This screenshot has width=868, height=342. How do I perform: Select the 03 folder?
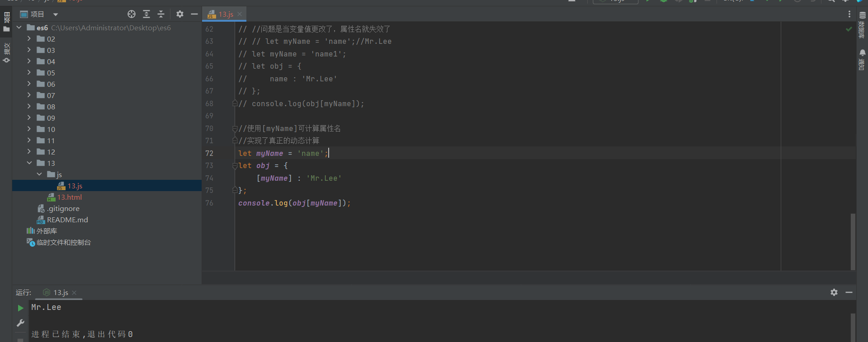[x=46, y=50]
